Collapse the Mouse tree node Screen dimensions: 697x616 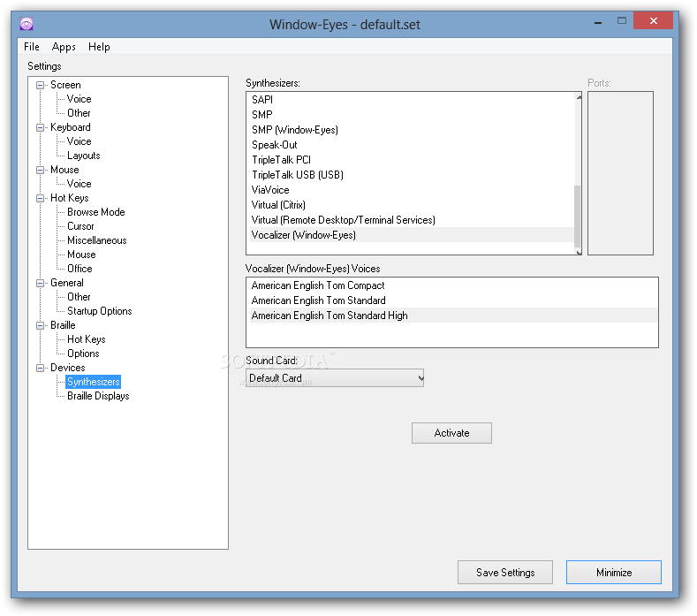40,170
